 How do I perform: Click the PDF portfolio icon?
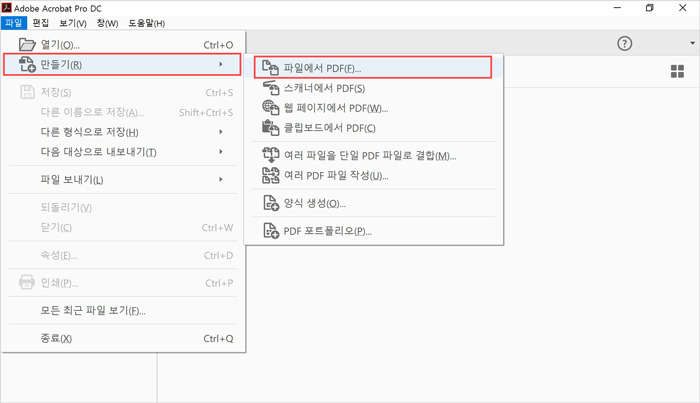[271, 231]
